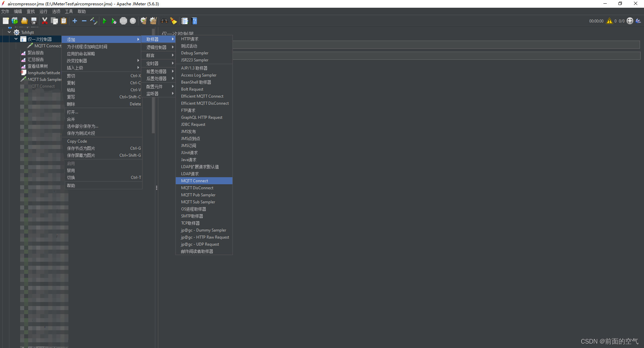The width and height of the screenshot is (644, 348).
Task: Open the Templates toolbar icon
Action: tap(15, 21)
